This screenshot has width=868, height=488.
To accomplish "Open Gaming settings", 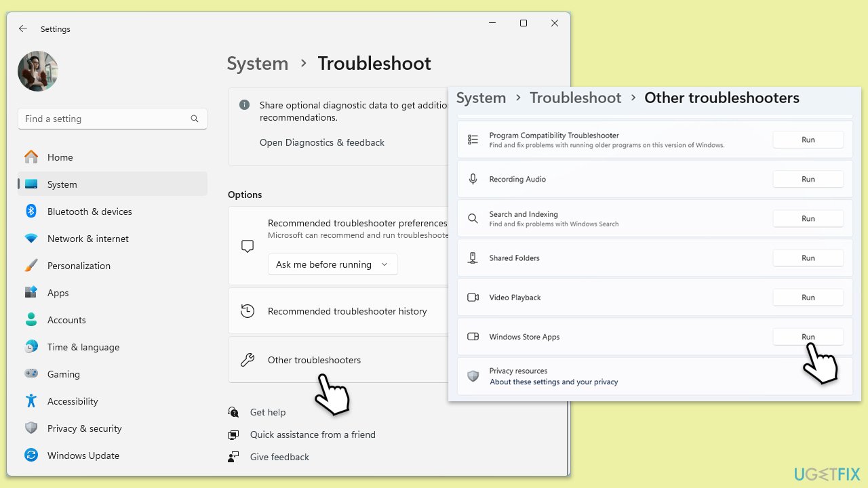I will click(63, 374).
